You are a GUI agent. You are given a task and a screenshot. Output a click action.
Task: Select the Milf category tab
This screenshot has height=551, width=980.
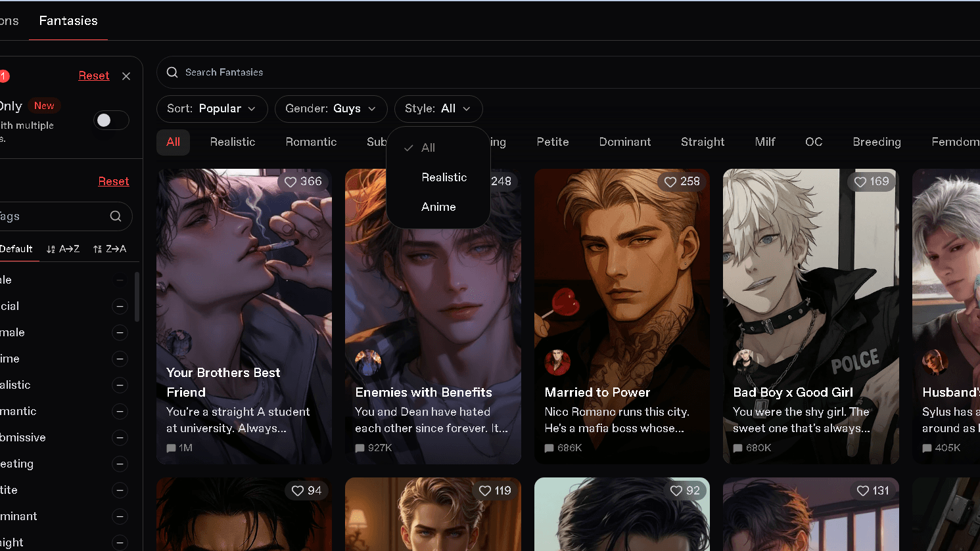click(765, 142)
